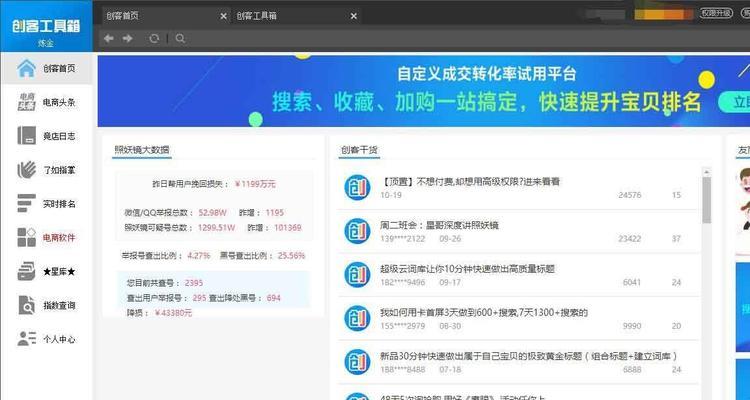Go forward with the right arrow
The height and width of the screenshot is (400, 750).
128,38
